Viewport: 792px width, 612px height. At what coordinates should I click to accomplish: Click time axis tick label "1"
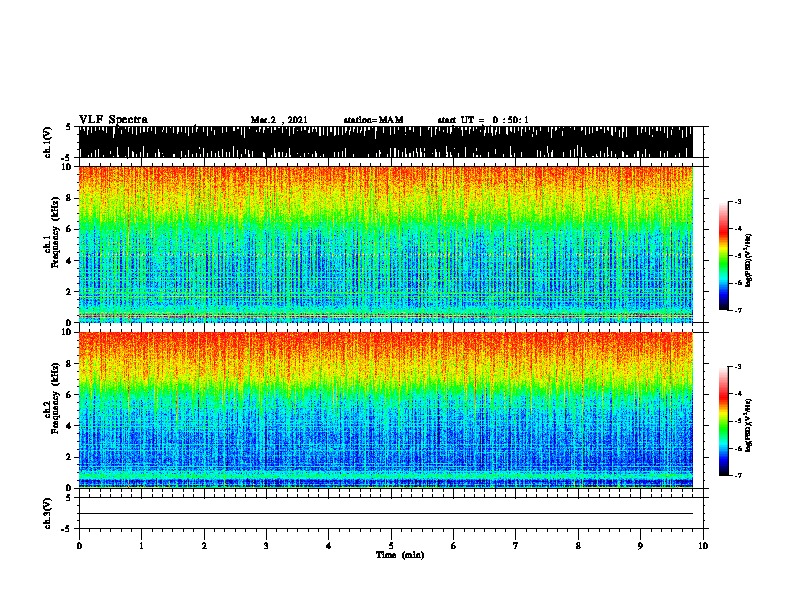(x=141, y=546)
